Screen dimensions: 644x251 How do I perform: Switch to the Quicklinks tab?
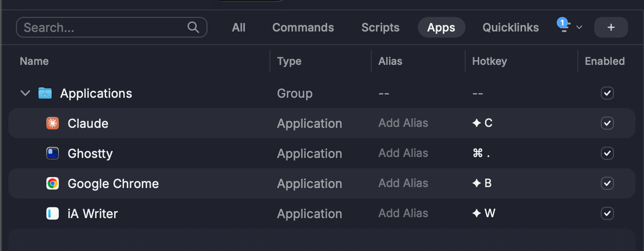[x=510, y=27]
